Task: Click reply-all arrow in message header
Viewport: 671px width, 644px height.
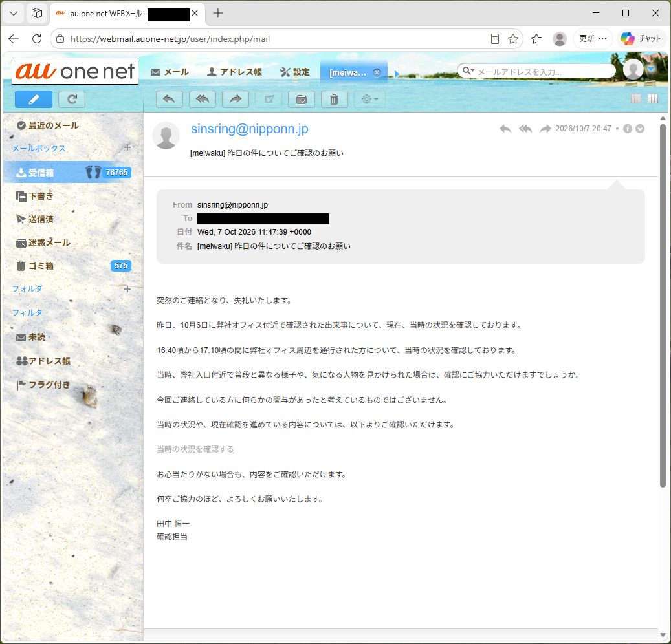Action: [525, 129]
